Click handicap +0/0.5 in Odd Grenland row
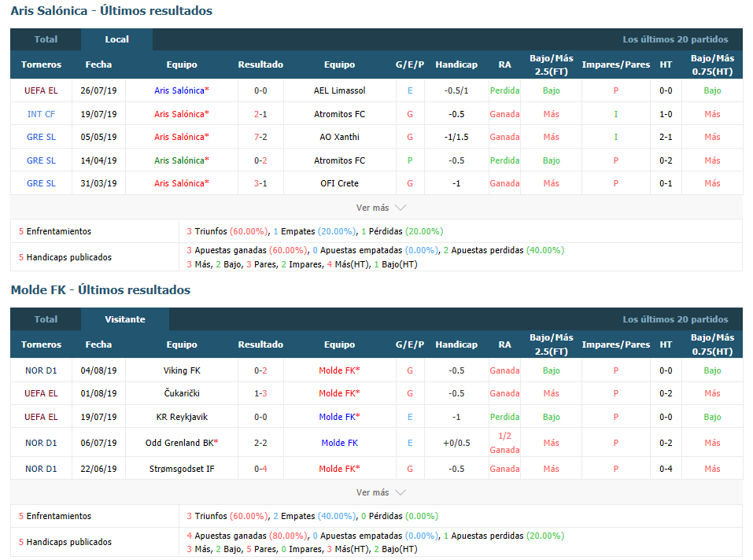The image size is (753, 560). pyautogui.click(x=456, y=443)
